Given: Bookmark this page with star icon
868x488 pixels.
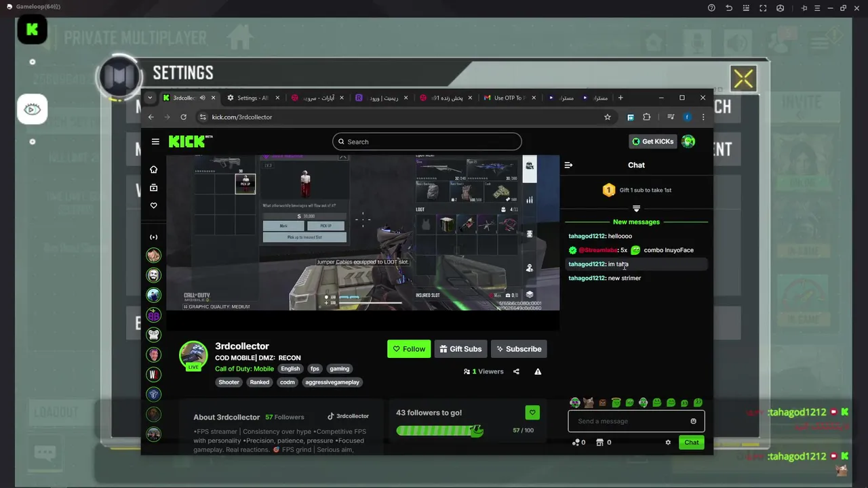Looking at the screenshot, I should pos(608,117).
